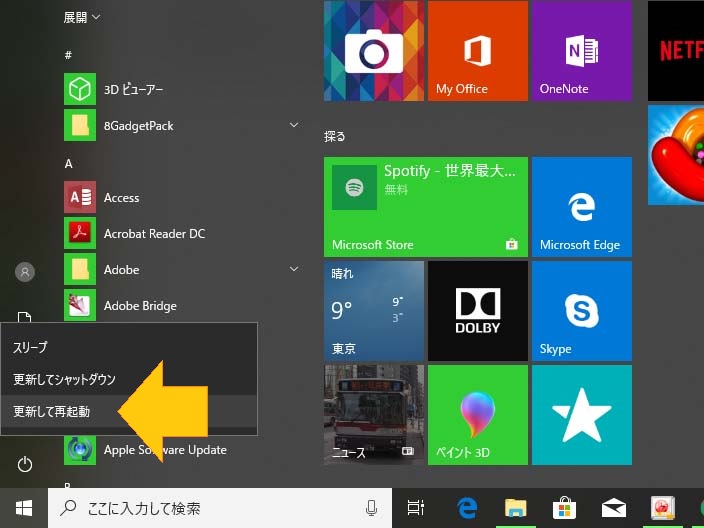Viewport: 704px width, 528px height.
Task: Open the Adobe Bridge app icon
Action: click(x=80, y=305)
